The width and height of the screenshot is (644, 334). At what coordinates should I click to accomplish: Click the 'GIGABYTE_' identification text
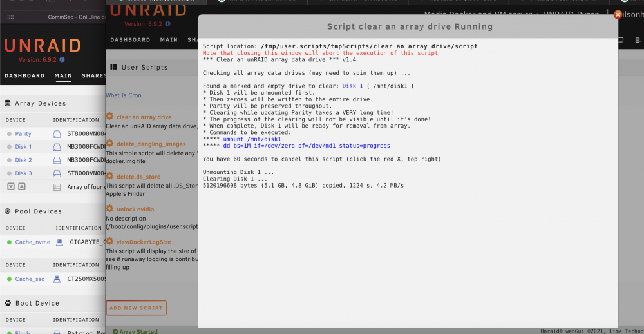pos(87,242)
